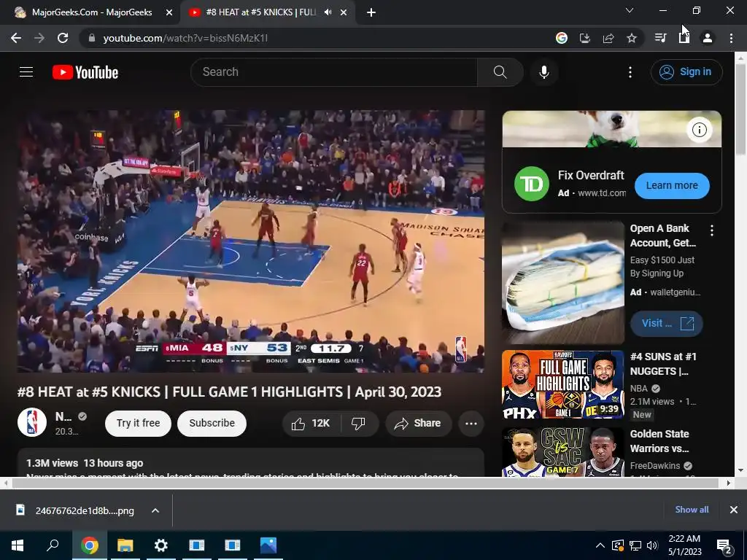Click Learn more on TD ad
747x560 pixels.
tap(672, 185)
